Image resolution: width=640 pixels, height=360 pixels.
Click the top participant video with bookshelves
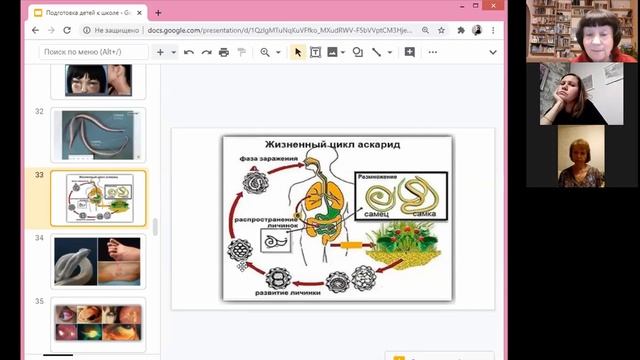point(582,31)
